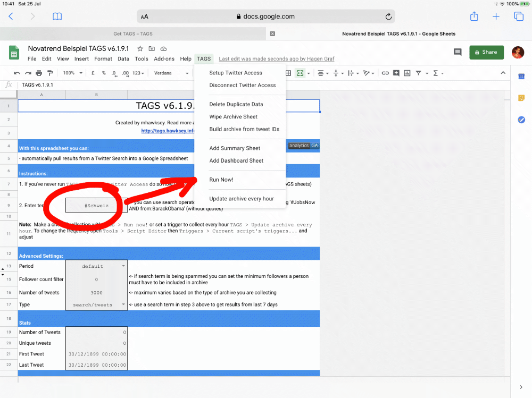
Task: Open last edit history link
Action: [276, 58]
